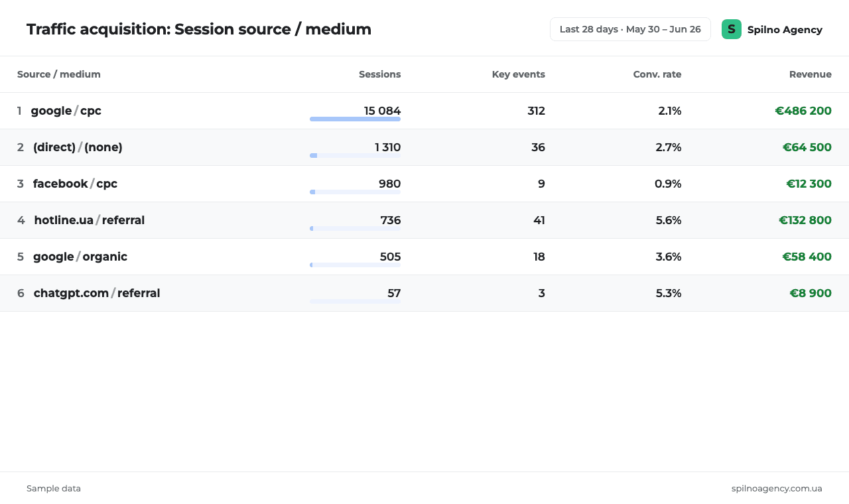Open the spilnoagency.com.ua footer link
This screenshot has height=504, width=849.
tap(777, 489)
